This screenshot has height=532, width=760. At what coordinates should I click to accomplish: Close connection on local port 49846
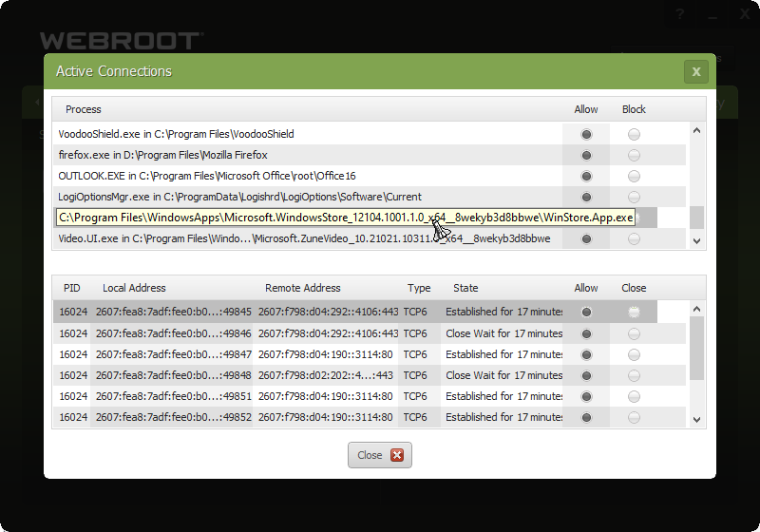click(x=634, y=333)
